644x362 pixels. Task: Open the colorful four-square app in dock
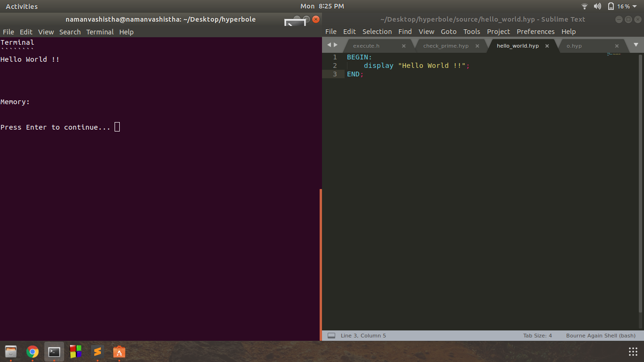click(75, 352)
